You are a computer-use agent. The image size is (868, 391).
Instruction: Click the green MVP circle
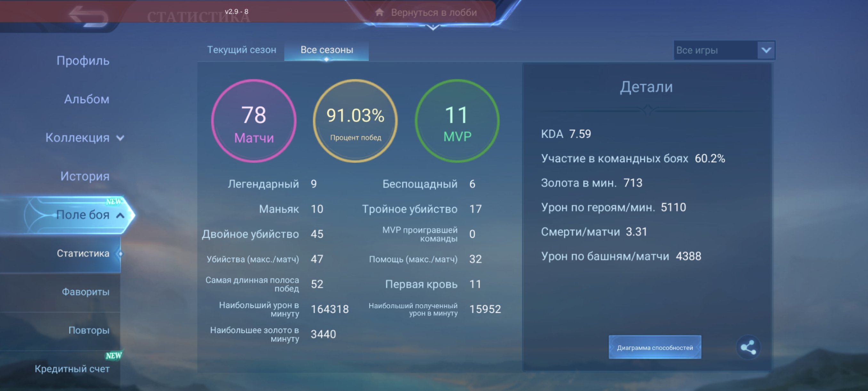click(x=457, y=121)
